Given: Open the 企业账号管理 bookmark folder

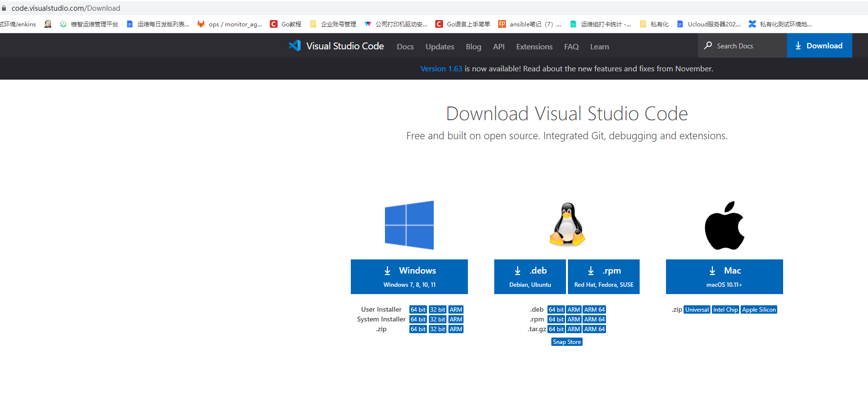Looking at the screenshot, I should tap(333, 24).
